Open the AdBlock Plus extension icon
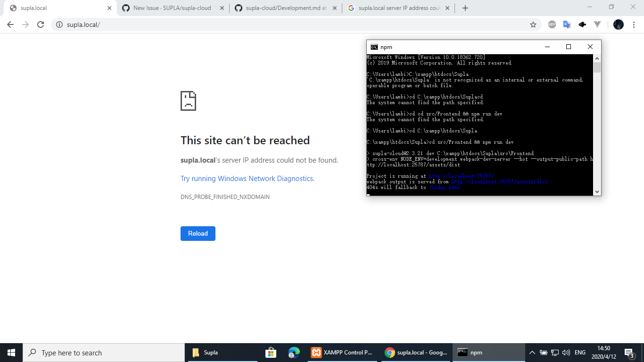Viewport: 644px width, 362px height. click(x=552, y=25)
